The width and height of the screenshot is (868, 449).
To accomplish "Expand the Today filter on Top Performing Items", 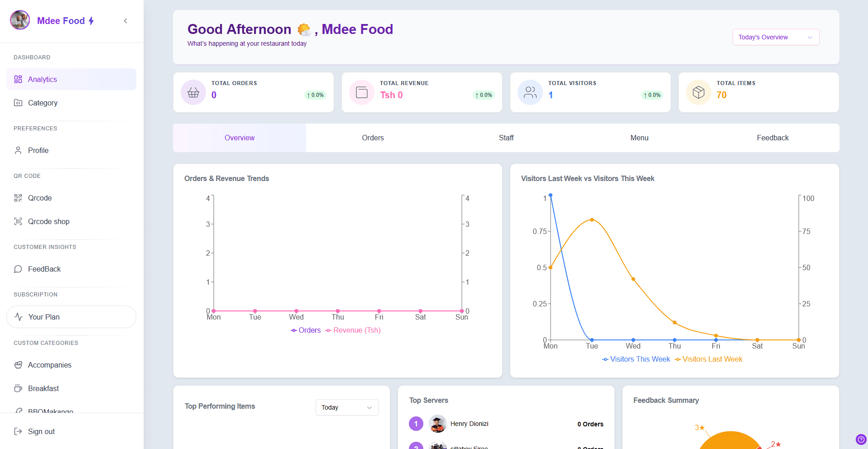I will coord(346,407).
